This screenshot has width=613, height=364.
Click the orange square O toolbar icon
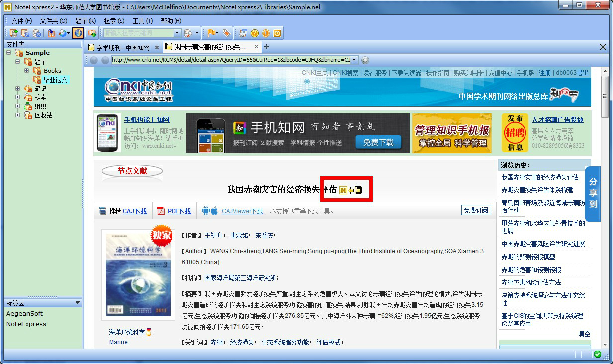tap(277, 33)
